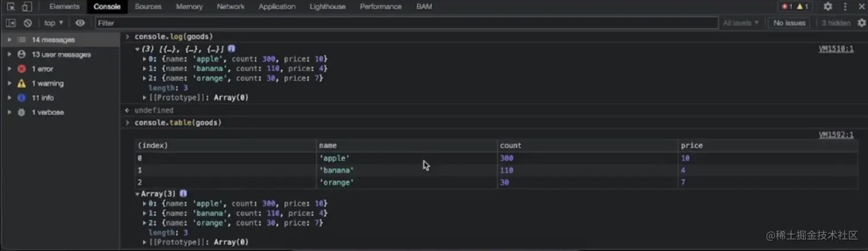The image size is (868, 251).
Task: Open the VM1510:1 source link
Action: tap(835, 49)
